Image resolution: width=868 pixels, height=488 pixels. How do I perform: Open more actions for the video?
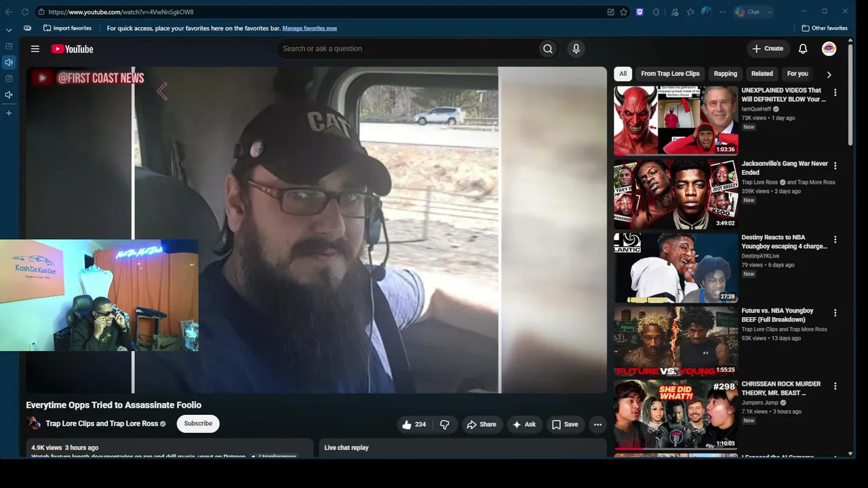[x=597, y=424]
